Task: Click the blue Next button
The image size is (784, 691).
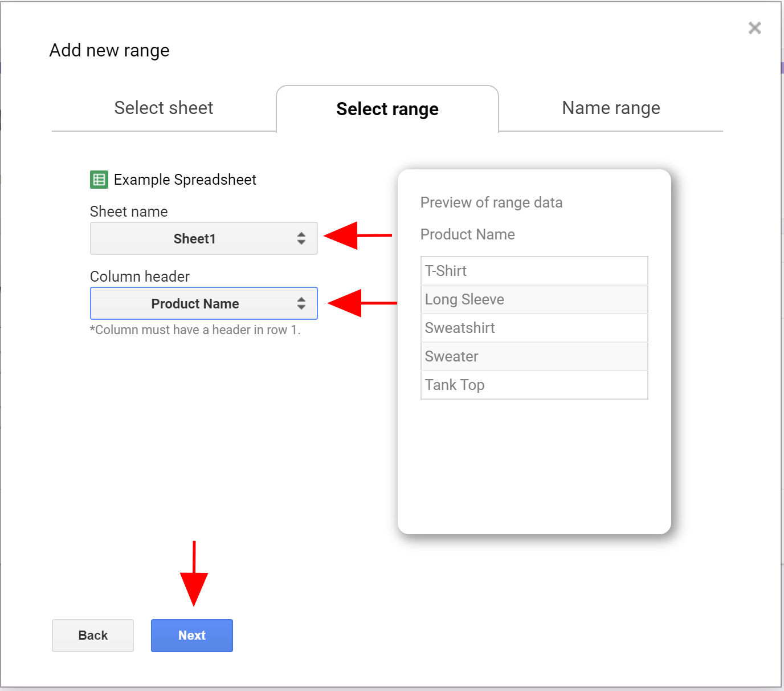Action: point(192,635)
